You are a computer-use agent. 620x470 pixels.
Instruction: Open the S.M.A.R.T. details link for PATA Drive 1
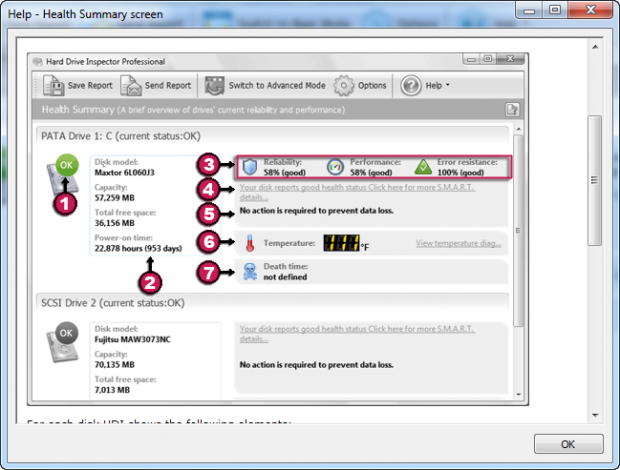(x=357, y=192)
